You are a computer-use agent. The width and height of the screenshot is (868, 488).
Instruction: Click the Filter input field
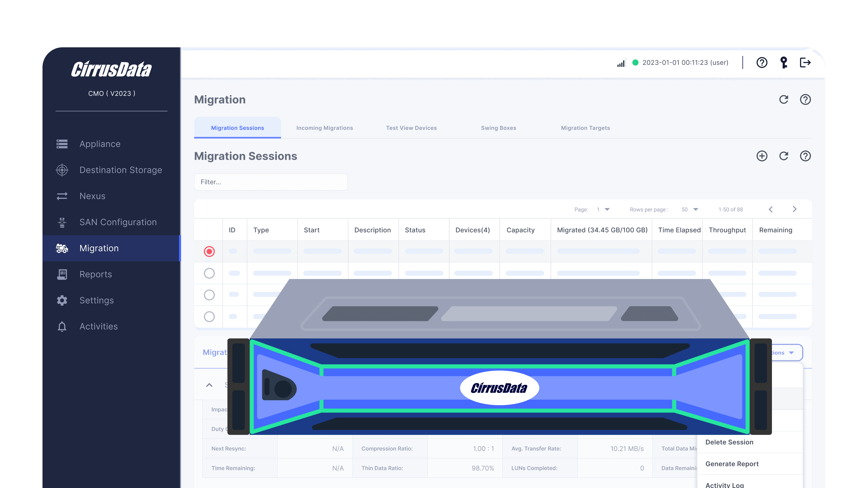click(271, 182)
